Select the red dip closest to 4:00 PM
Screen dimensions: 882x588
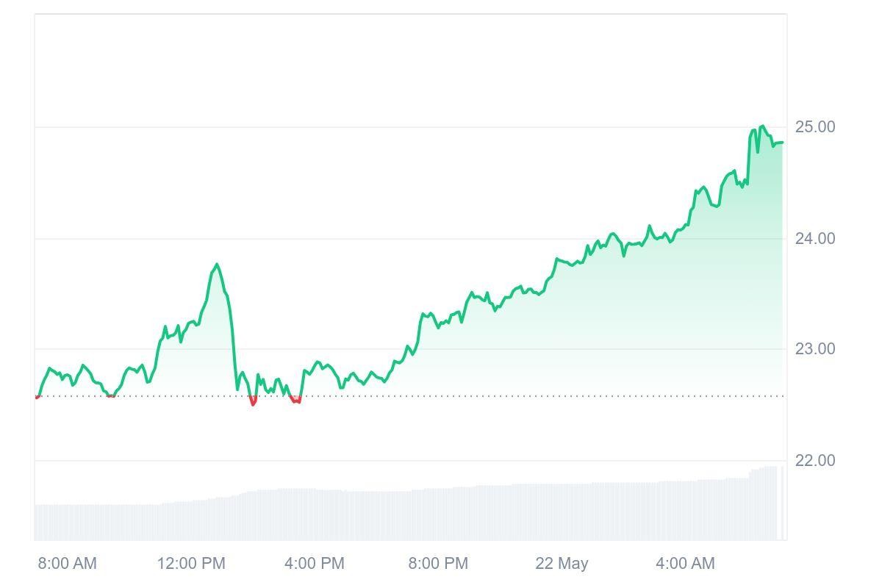tap(295, 401)
